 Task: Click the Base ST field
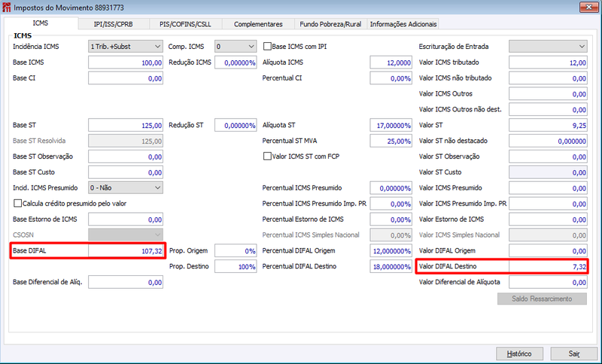tap(126, 126)
